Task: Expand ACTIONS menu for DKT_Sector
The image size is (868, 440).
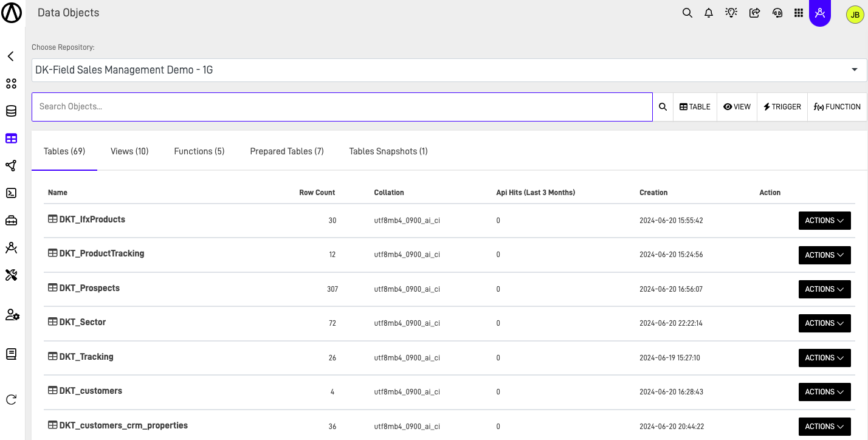Action: click(x=824, y=323)
